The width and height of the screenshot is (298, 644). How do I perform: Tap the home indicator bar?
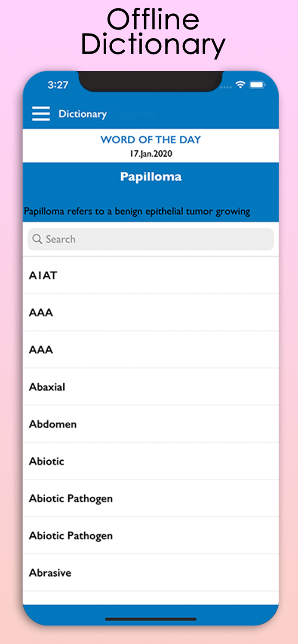click(150, 619)
